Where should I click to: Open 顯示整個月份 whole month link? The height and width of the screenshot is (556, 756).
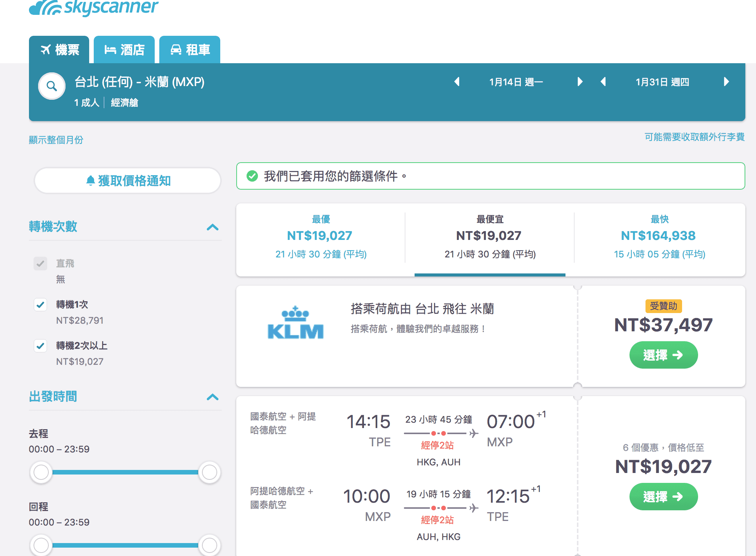tap(56, 140)
